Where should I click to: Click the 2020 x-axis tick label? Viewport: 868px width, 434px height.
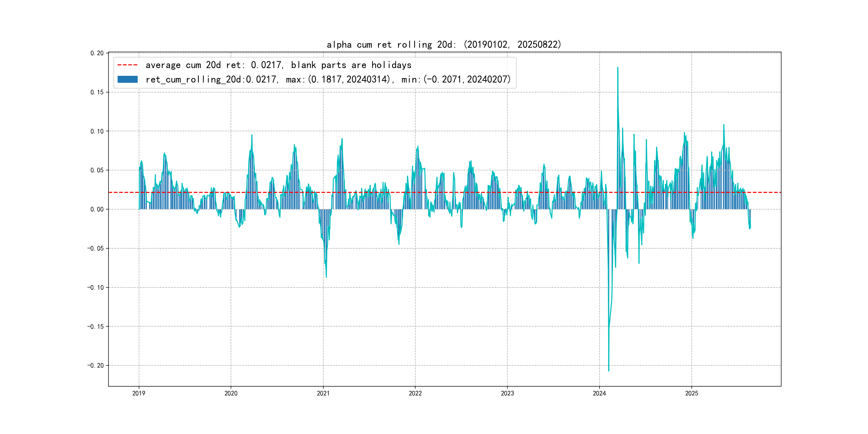(x=231, y=393)
